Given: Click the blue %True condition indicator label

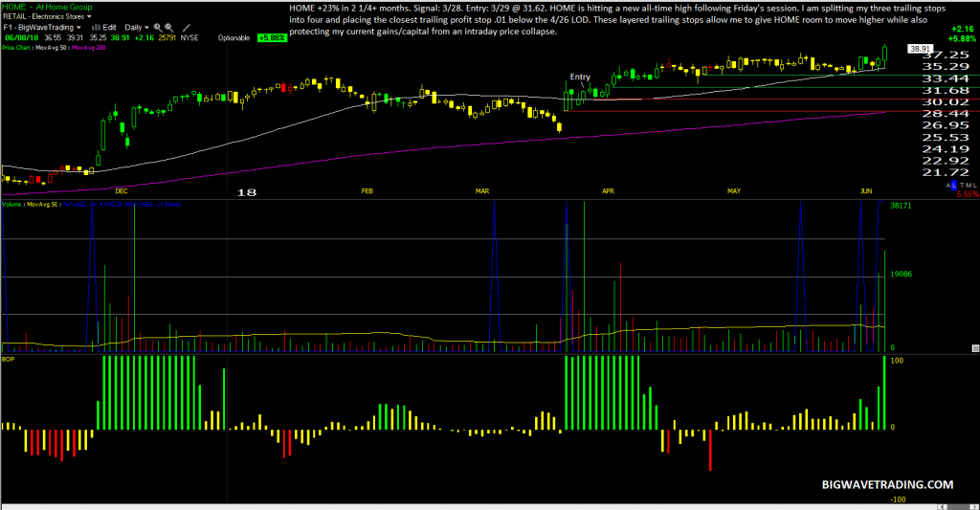Looking at the screenshot, I should click(x=122, y=205).
